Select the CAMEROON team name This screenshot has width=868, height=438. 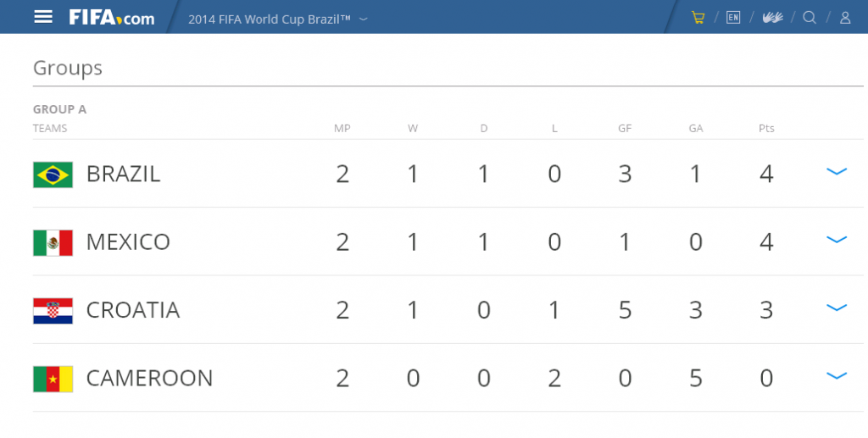coord(149,378)
